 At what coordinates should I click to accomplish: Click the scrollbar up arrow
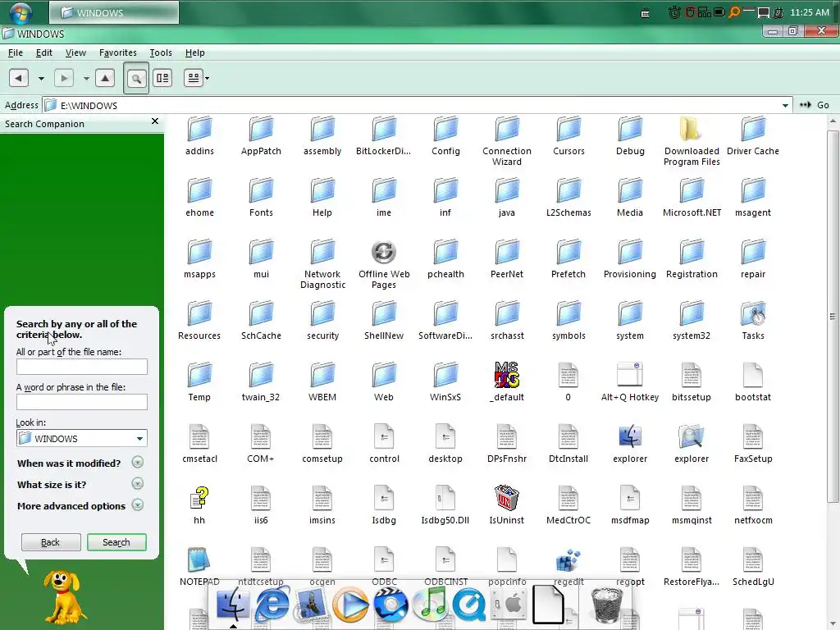pos(833,121)
